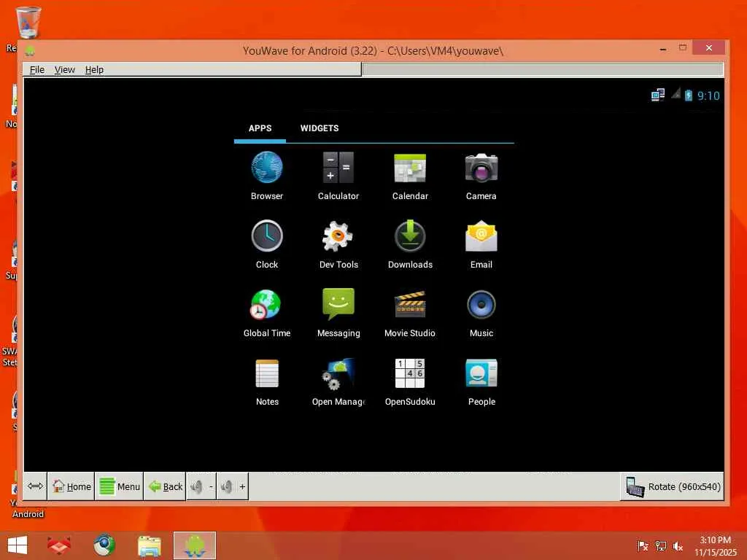Open the Downloads app
The width and height of the screenshot is (747, 560).
[410, 244]
